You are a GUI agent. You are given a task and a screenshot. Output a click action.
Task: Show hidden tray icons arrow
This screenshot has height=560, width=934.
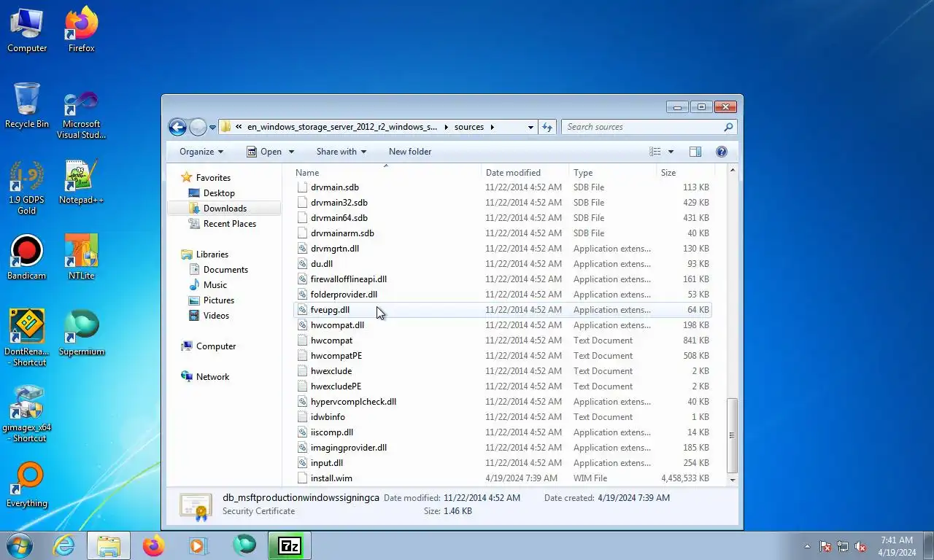click(807, 546)
